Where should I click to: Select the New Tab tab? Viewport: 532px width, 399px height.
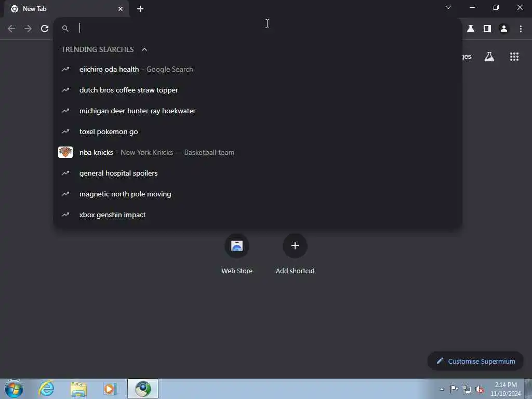click(x=66, y=9)
